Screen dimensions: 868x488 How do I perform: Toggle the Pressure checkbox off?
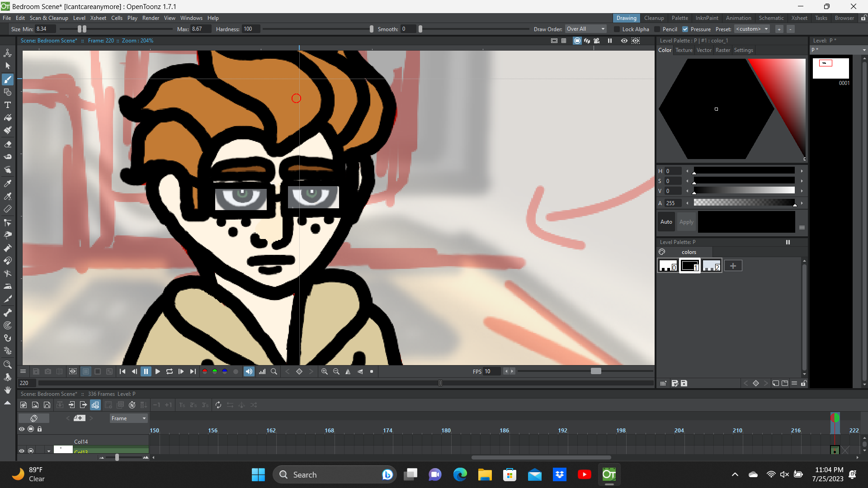pyautogui.click(x=686, y=29)
